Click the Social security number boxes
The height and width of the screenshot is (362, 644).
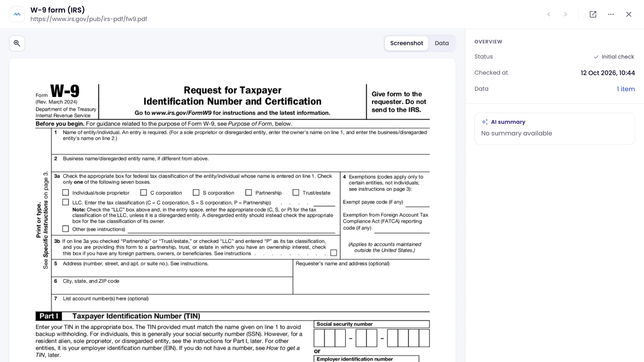[372, 338]
